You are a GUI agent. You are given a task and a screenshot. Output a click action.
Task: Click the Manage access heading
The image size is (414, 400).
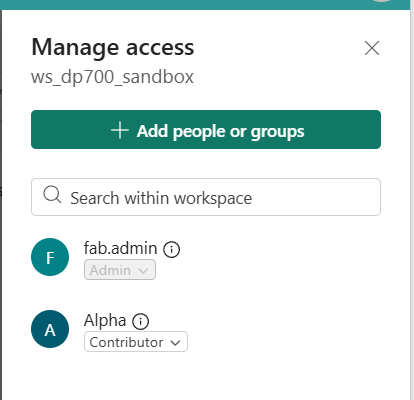click(113, 47)
